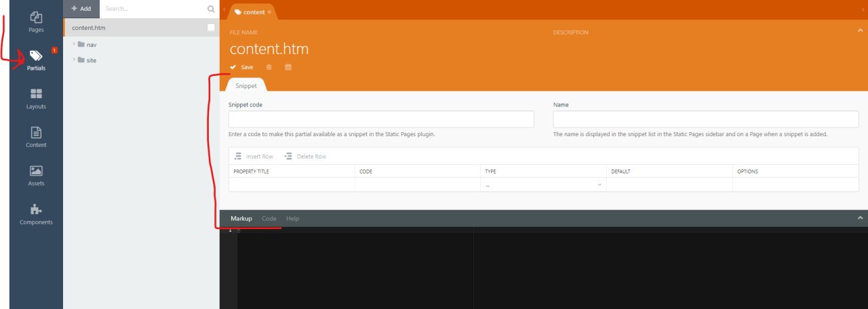Click the Code column table cell
This screenshot has height=309, width=868.
[x=418, y=184]
